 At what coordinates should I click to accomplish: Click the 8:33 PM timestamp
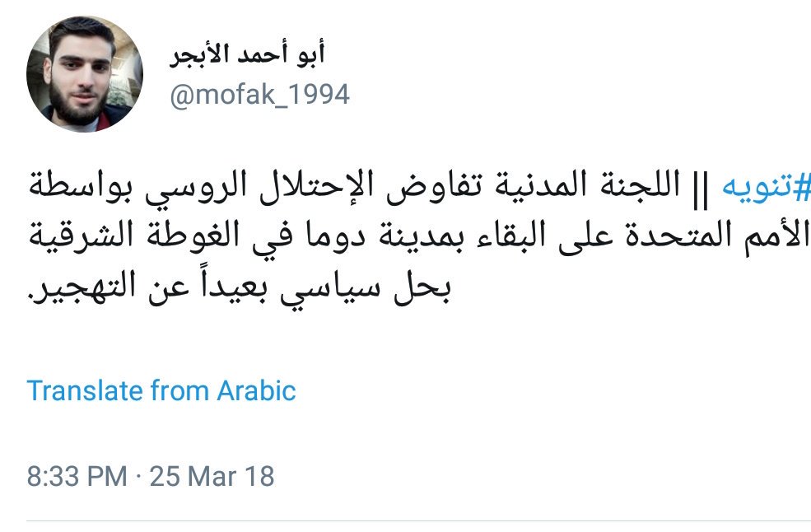click(x=77, y=476)
